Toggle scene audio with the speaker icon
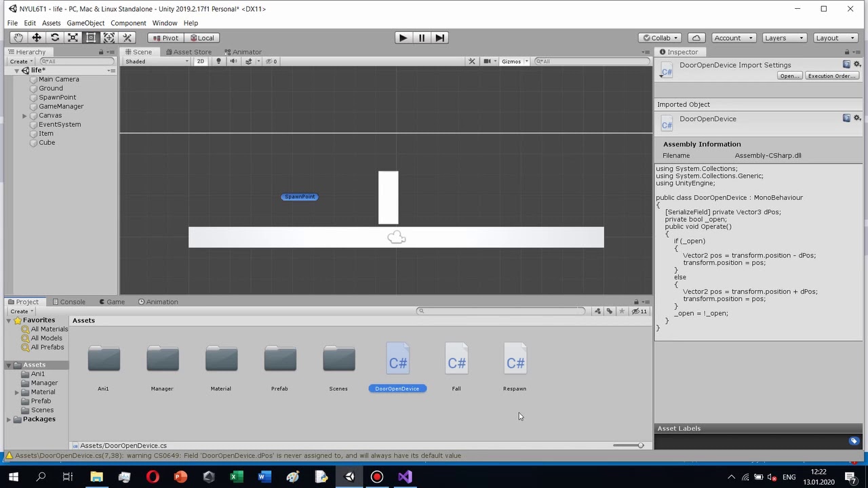The height and width of the screenshot is (488, 868). (233, 61)
